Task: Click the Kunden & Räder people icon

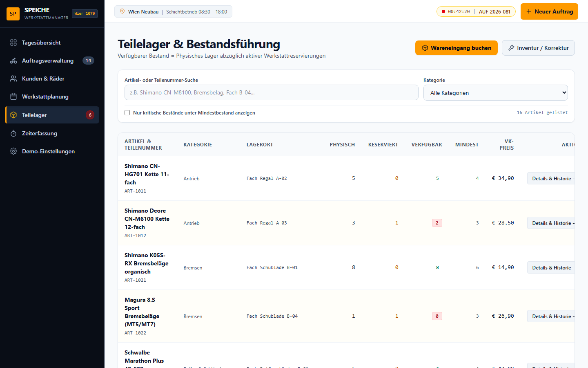Action: (x=13, y=79)
